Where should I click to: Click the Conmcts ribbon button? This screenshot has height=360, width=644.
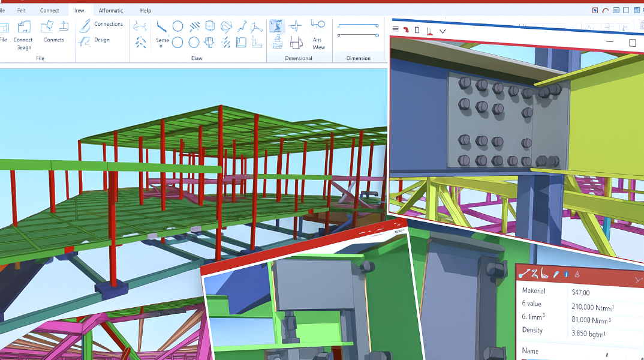(x=54, y=32)
